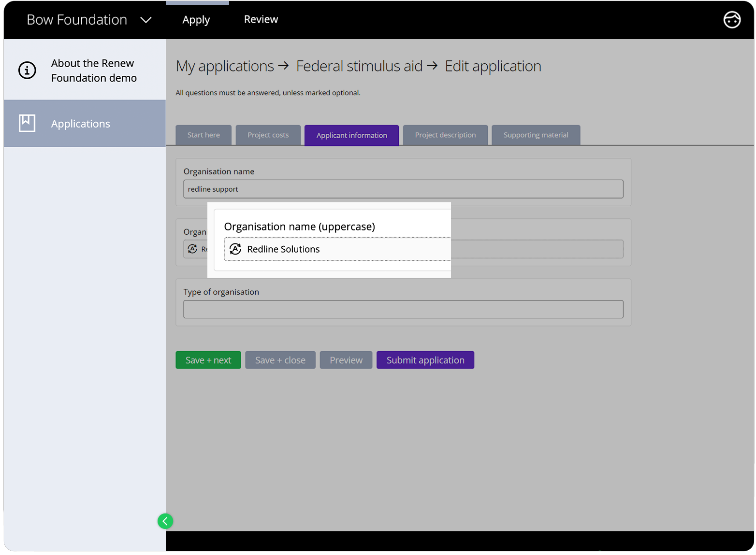Click the Type of organisation field
Viewport: 756px width, 555px height.
[403, 309]
